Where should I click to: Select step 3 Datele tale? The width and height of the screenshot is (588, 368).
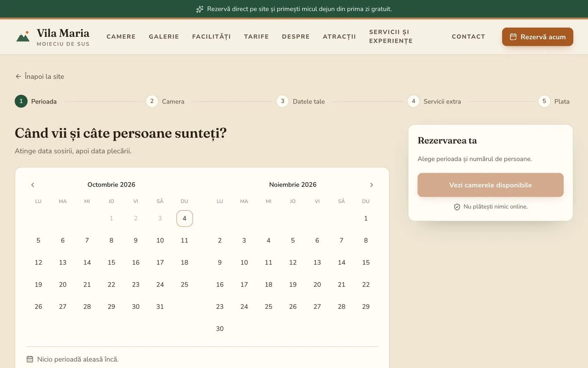[x=301, y=101]
